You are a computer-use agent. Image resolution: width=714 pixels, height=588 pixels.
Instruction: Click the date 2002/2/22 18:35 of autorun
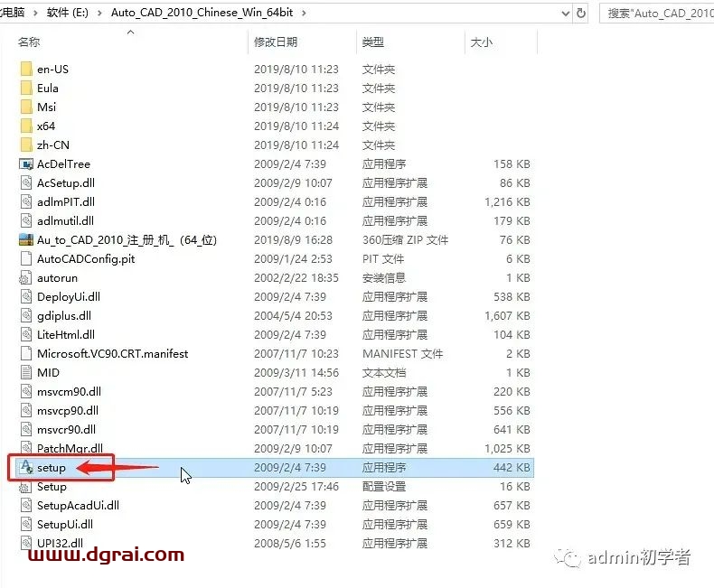point(296,278)
